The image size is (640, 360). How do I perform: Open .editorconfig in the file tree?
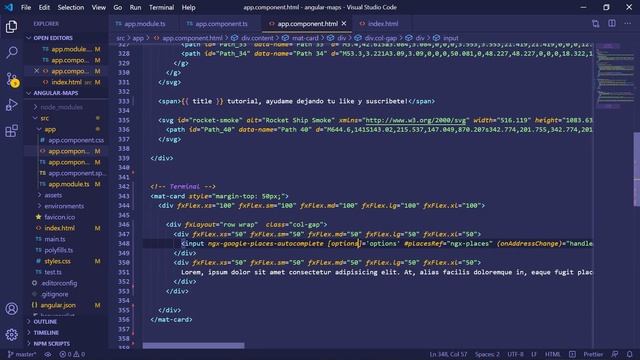tap(59, 283)
